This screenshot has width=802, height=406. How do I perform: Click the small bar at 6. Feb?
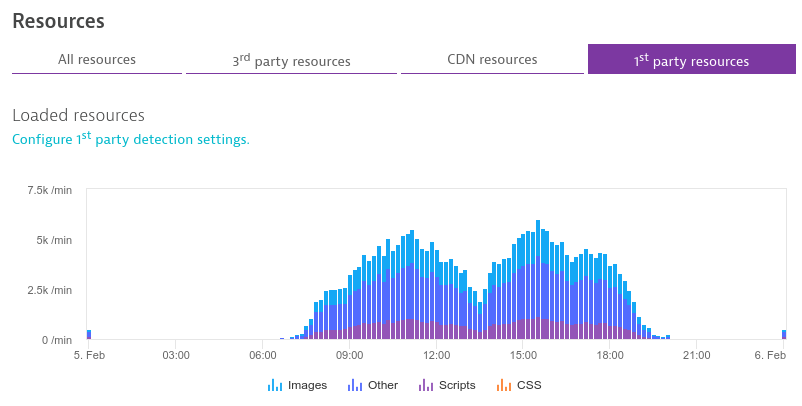point(784,335)
